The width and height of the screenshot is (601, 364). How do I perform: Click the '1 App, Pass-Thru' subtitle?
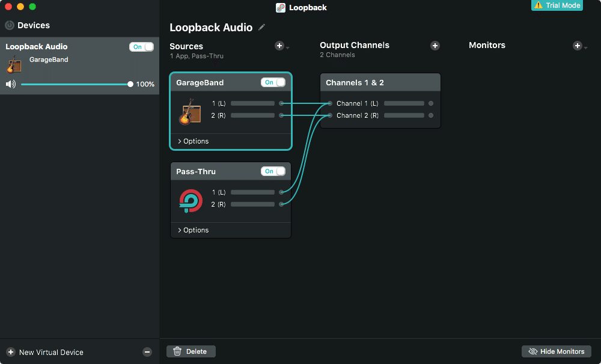197,56
